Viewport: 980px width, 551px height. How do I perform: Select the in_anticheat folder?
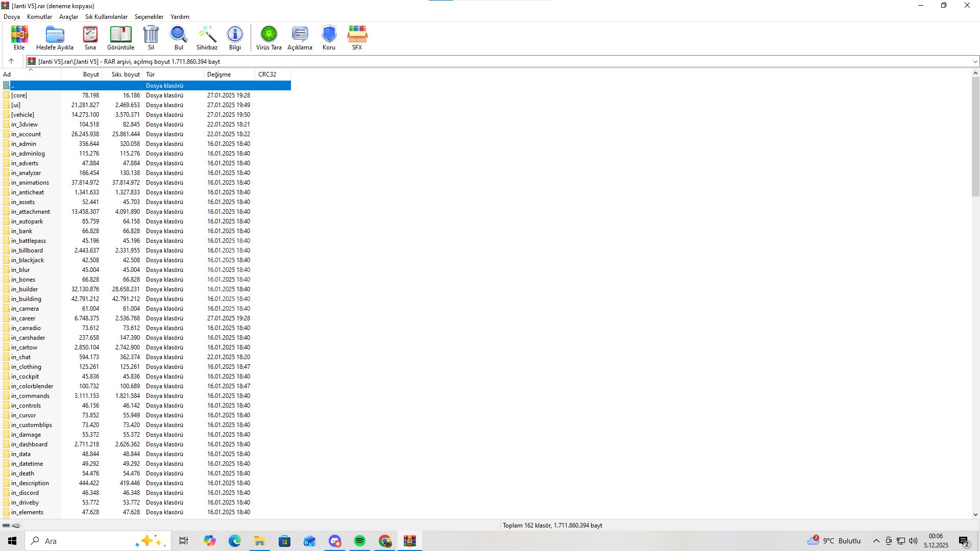click(x=28, y=192)
